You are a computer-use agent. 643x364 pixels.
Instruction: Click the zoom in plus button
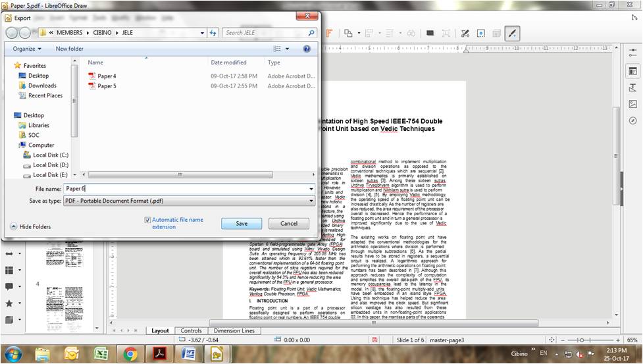click(x=617, y=340)
